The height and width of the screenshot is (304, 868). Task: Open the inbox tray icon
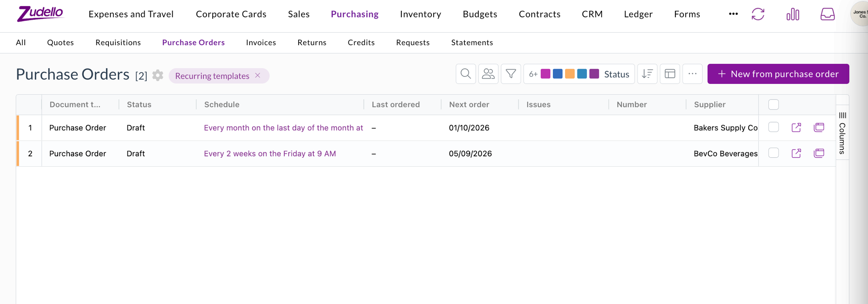coord(827,14)
